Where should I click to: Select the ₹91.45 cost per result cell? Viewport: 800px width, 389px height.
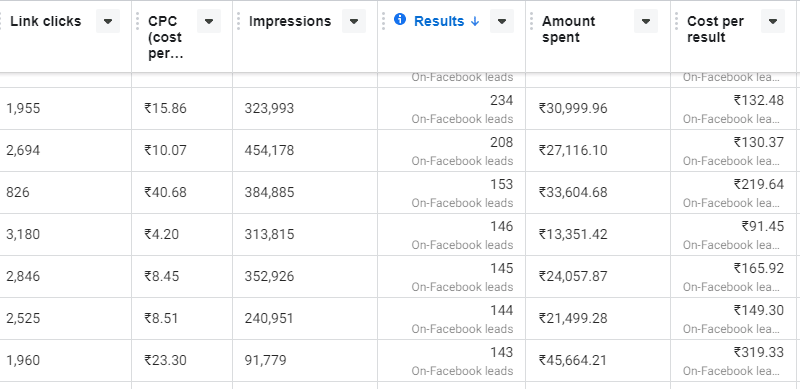[734, 234]
